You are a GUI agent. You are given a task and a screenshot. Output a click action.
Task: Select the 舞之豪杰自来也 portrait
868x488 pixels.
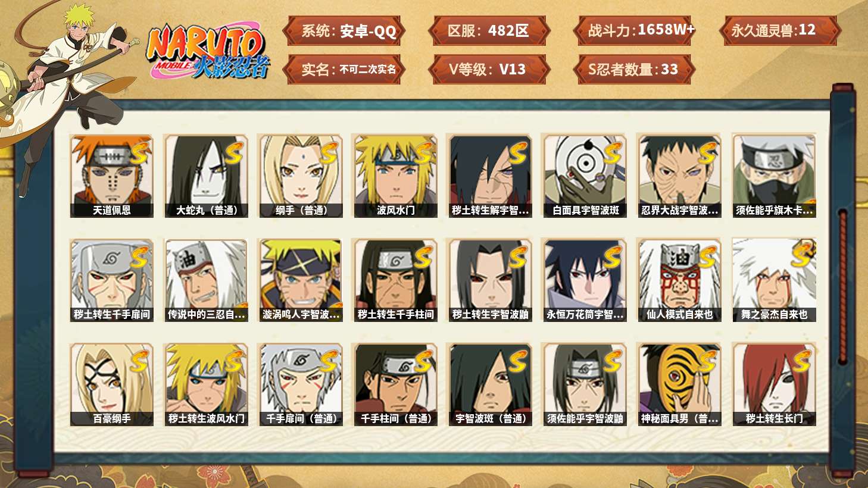pyautogui.click(x=774, y=280)
